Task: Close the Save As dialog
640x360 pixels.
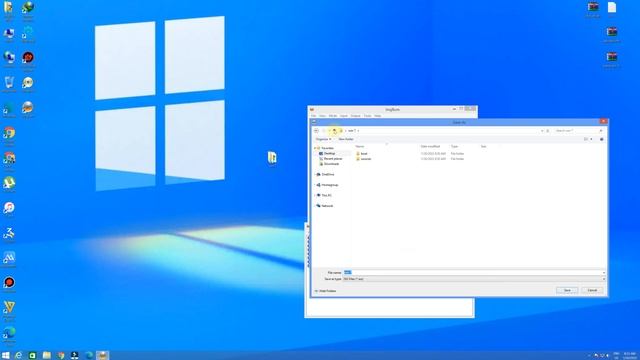Action: [x=603, y=121]
